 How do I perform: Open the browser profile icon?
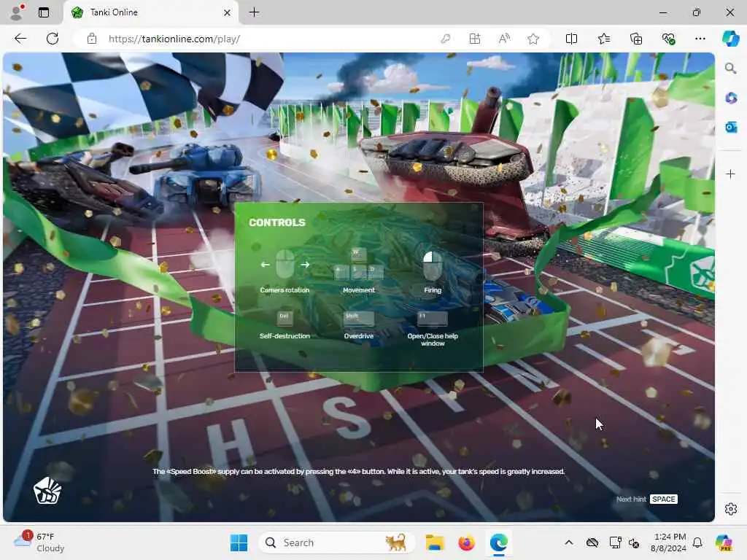[17, 12]
